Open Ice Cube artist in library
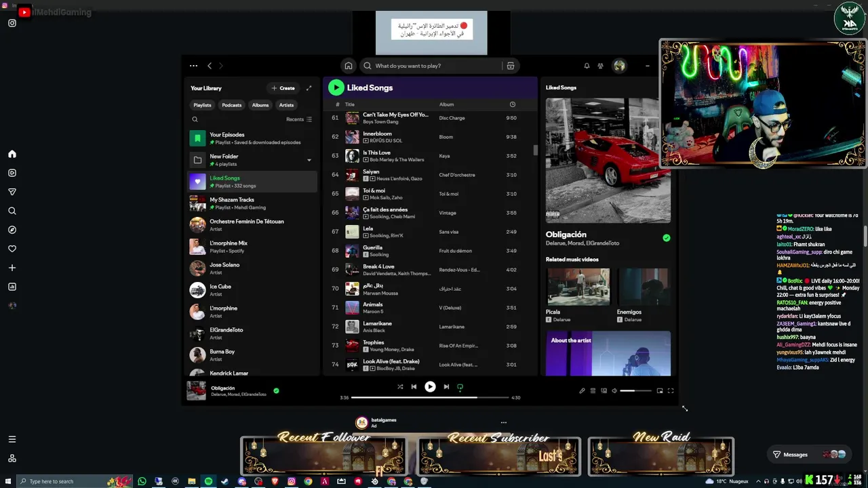The height and width of the screenshot is (488, 868). pyautogui.click(x=252, y=290)
